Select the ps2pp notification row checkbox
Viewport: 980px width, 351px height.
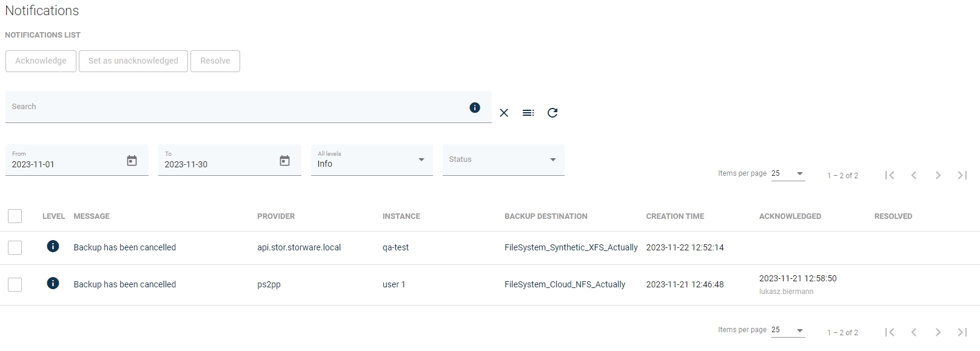15,284
